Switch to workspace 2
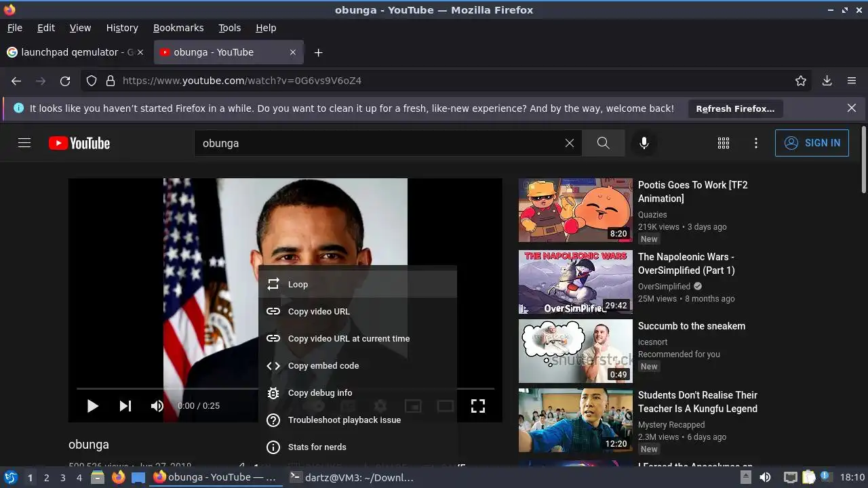The height and width of the screenshot is (488, 868). point(46,477)
